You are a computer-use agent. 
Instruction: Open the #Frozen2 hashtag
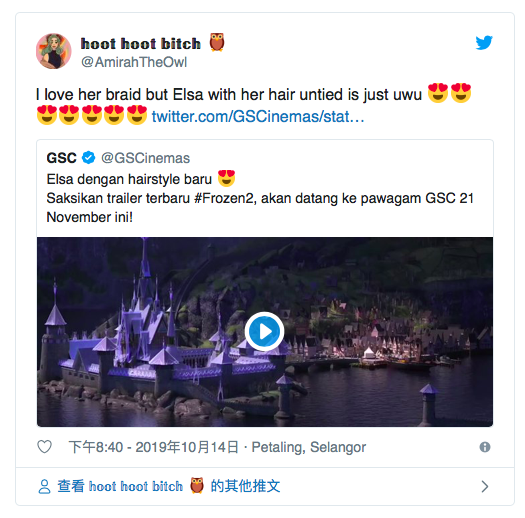225,198
